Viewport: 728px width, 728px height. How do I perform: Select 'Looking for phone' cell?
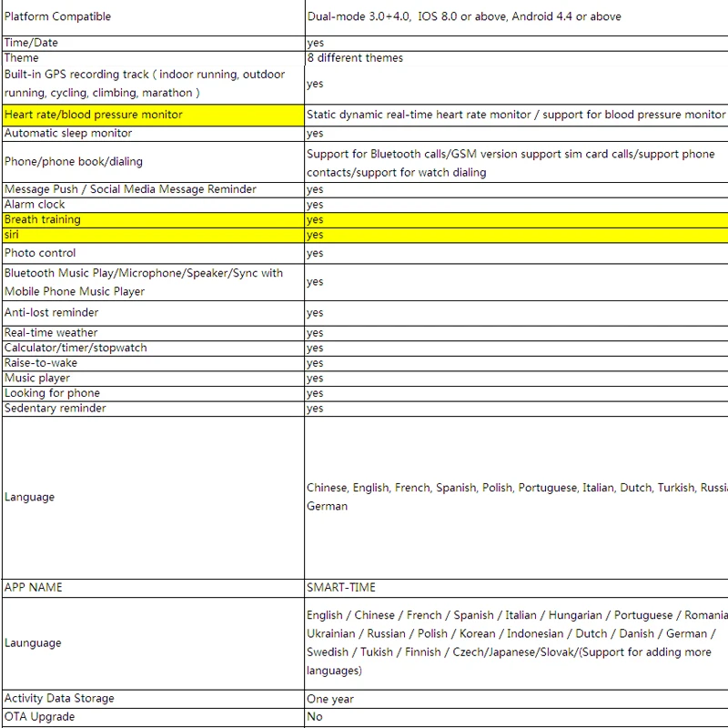(x=153, y=394)
